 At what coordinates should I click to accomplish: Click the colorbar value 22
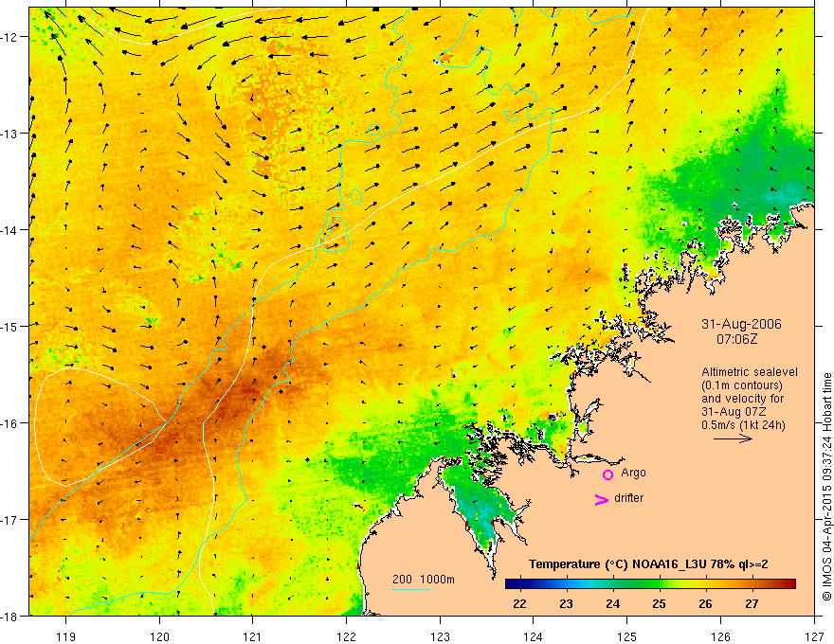519,603
